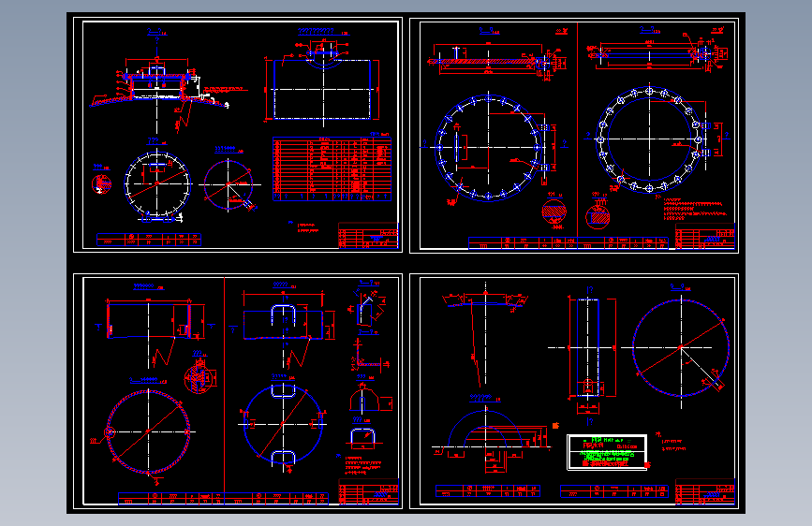812x526 pixels.
Task: Pick the tall narrow blue rectangle view
Action: tap(588, 347)
